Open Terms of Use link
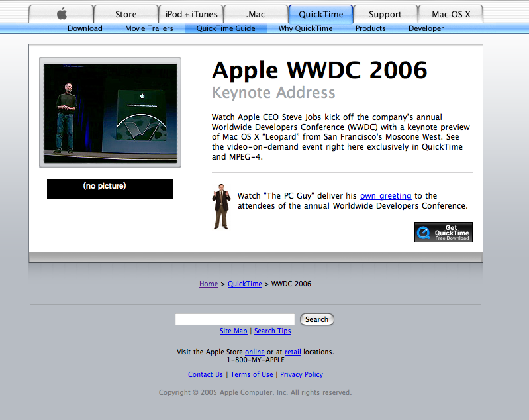The height and width of the screenshot is (420, 529). click(252, 374)
